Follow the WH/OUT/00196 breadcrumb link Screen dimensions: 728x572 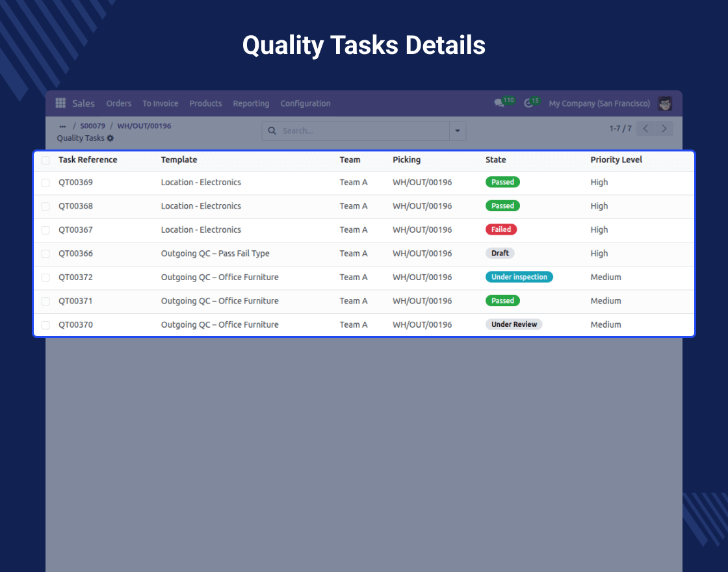(144, 126)
